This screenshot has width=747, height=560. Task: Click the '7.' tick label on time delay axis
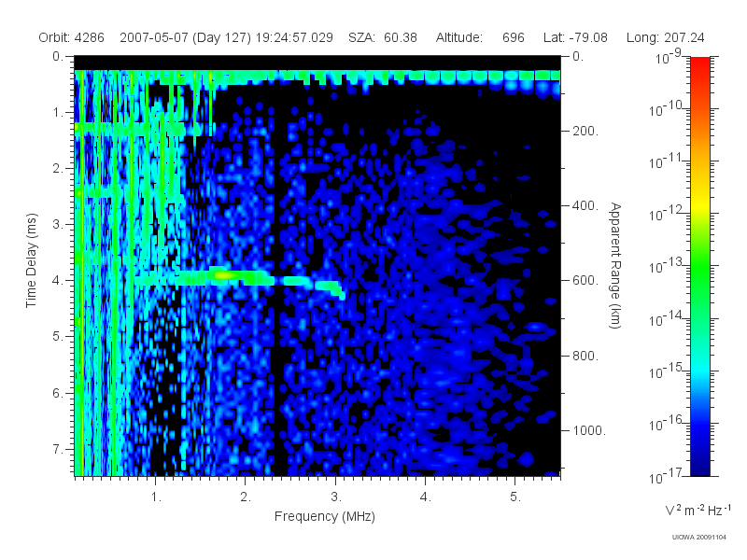pos(58,449)
